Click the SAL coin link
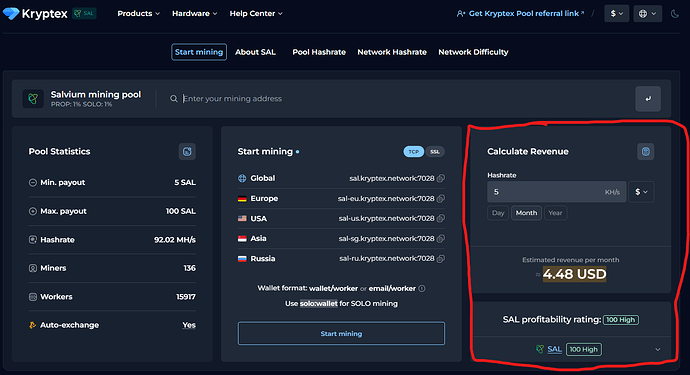Viewport: 690px width, 375px height. point(554,349)
